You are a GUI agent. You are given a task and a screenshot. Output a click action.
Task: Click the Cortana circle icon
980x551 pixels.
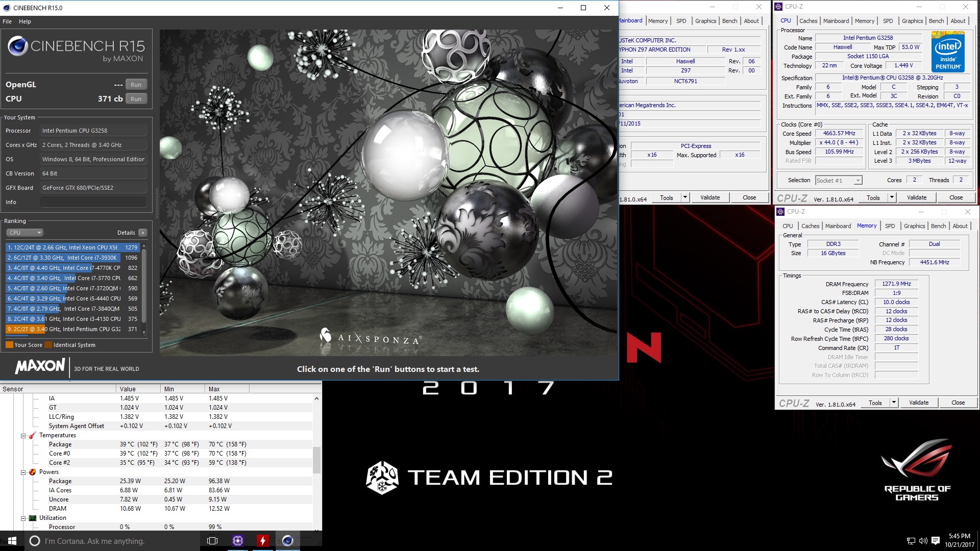(35, 541)
